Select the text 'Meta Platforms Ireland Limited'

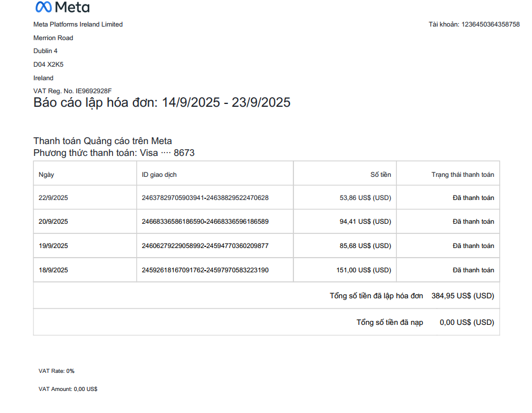tap(78, 24)
